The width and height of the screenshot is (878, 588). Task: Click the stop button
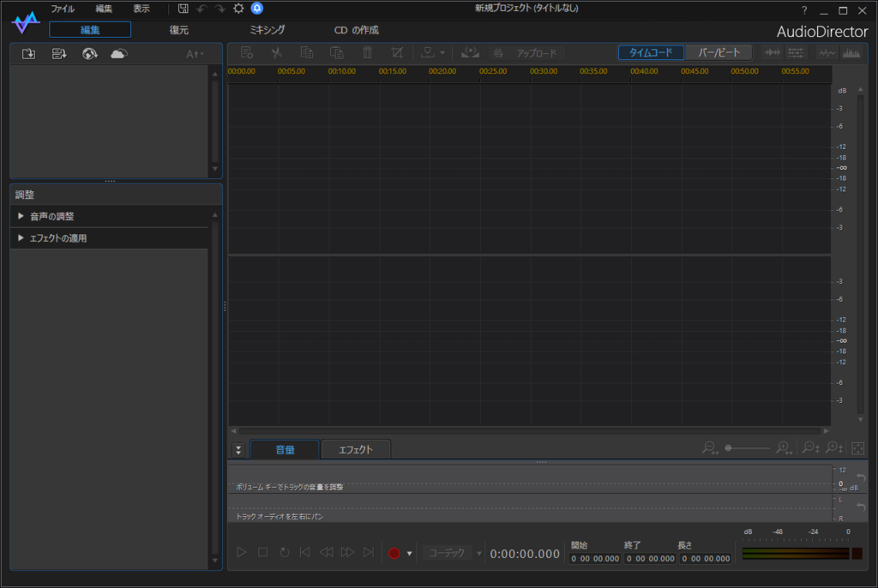(262, 553)
